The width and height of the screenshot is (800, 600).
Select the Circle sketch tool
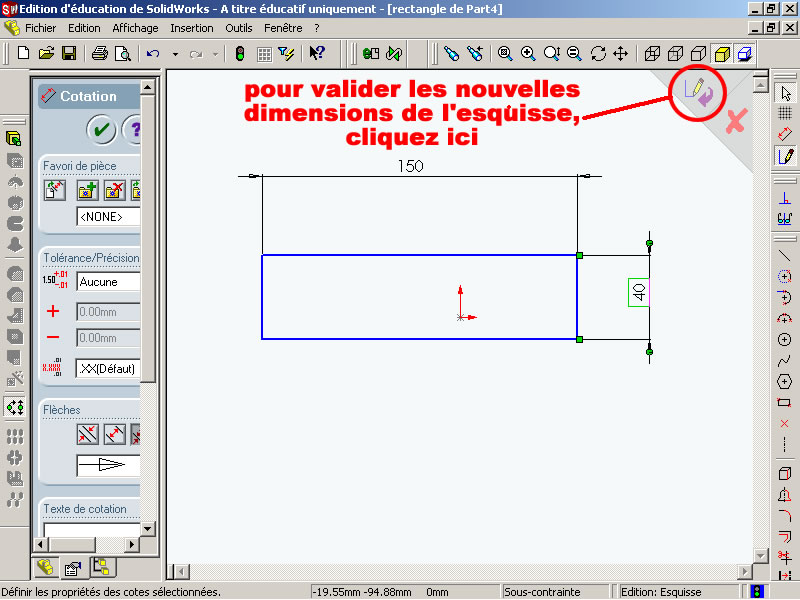pyautogui.click(x=785, y=340)
